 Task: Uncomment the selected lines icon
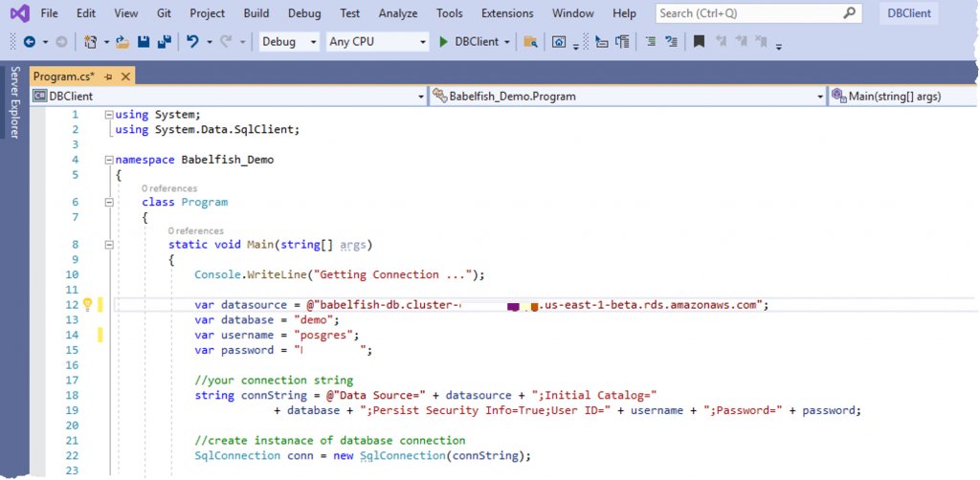[x=671, y=42]
